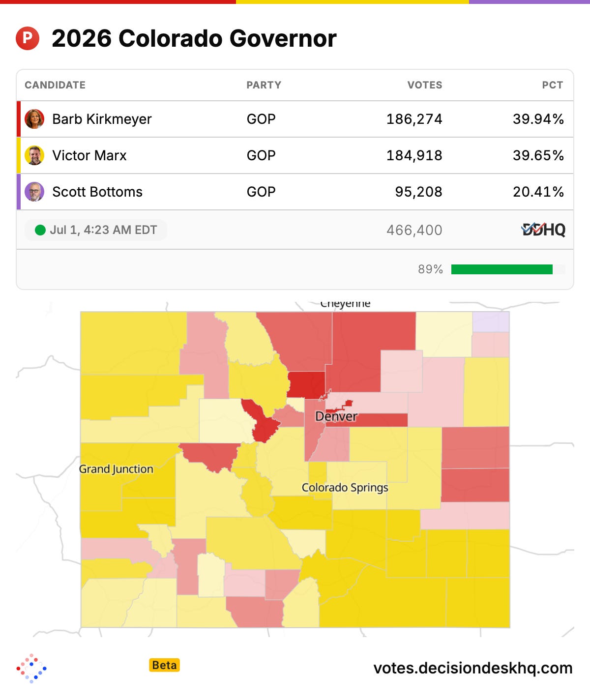Click the DDHQ logo

(x=543, y=230)
